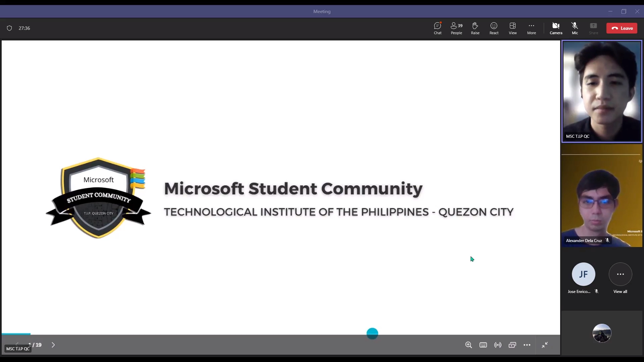
Task: Unmute the Mic
Action: (x=575, y=28)
